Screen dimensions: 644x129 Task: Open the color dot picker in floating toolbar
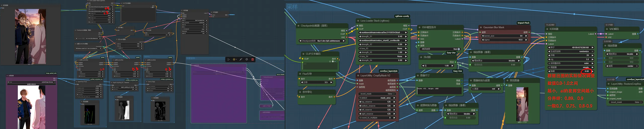click(x=235, y=60)
